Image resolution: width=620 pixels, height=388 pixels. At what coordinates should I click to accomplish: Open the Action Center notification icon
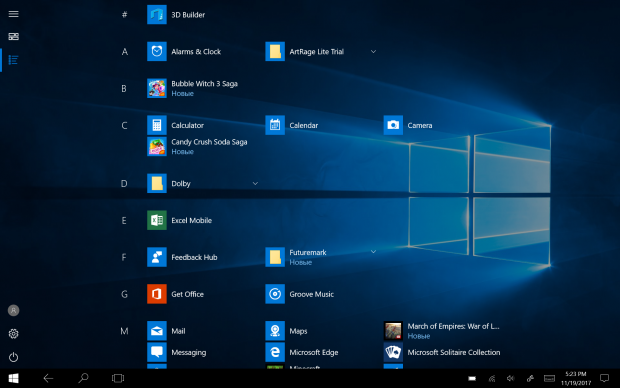tap(604, 379)
